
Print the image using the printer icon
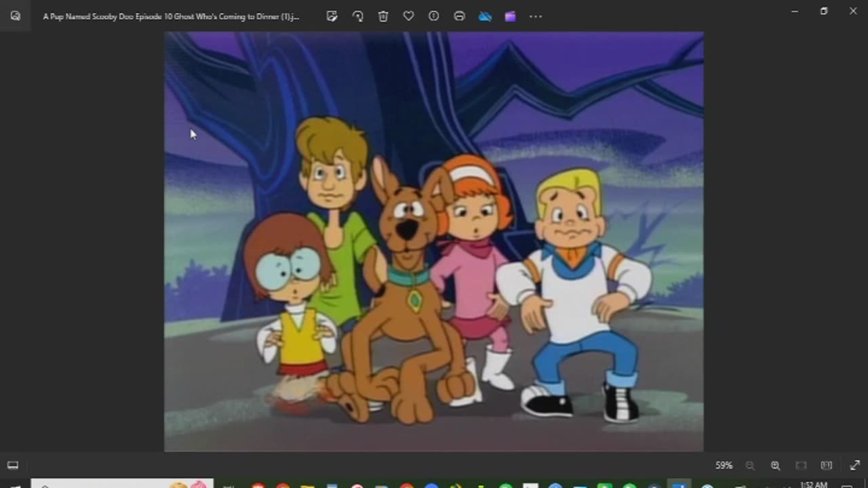coord(459,16)
